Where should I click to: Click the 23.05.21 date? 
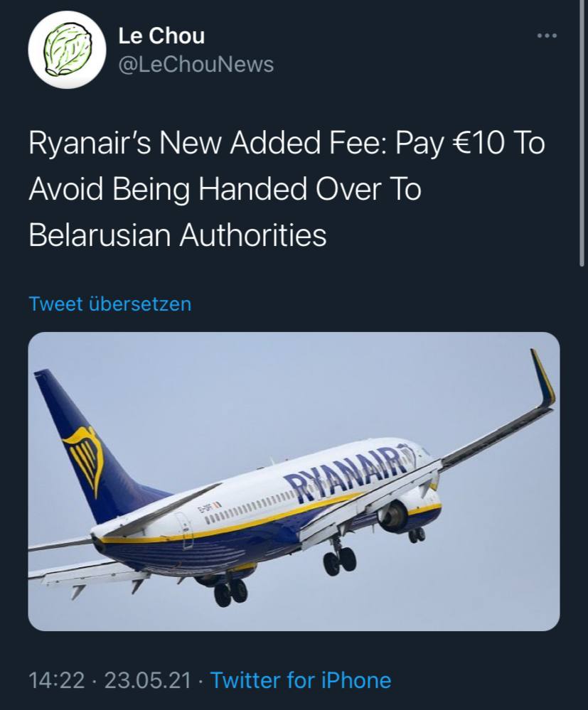(x=148, y=680)
